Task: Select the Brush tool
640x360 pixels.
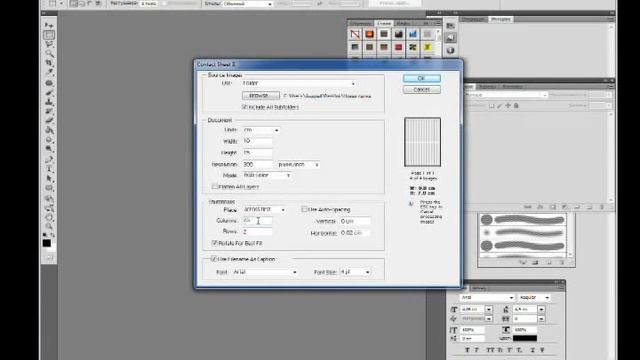Action: pos(49,93)
